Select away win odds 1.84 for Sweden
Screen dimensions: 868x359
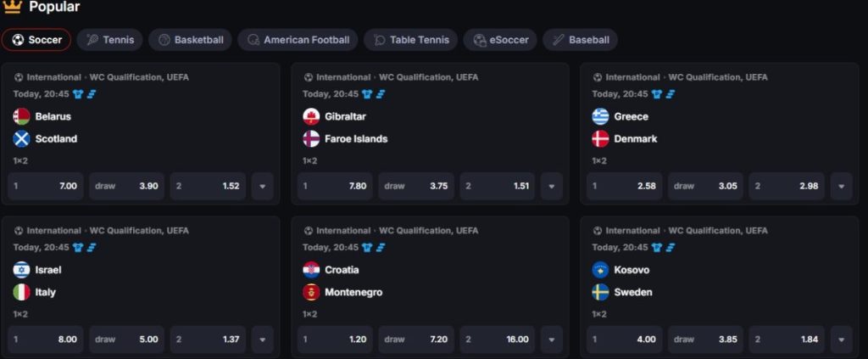click(787, 339)
